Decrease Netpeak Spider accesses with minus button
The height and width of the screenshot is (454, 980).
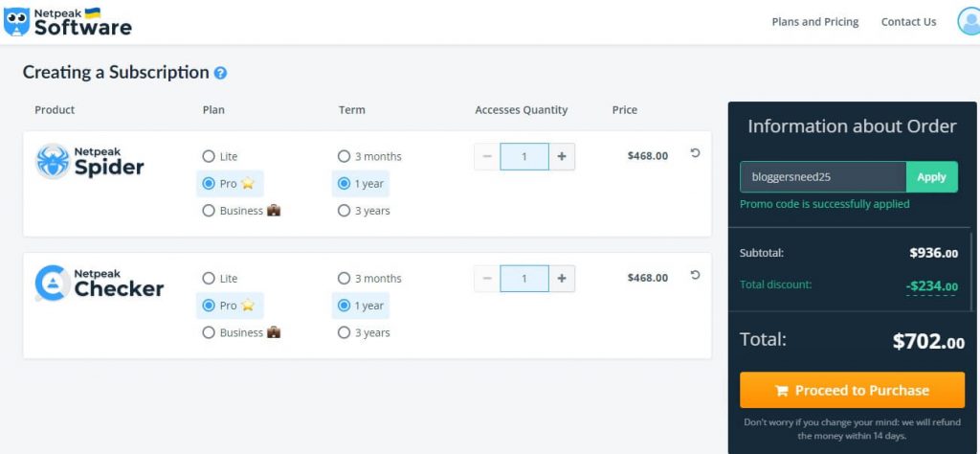487,156
